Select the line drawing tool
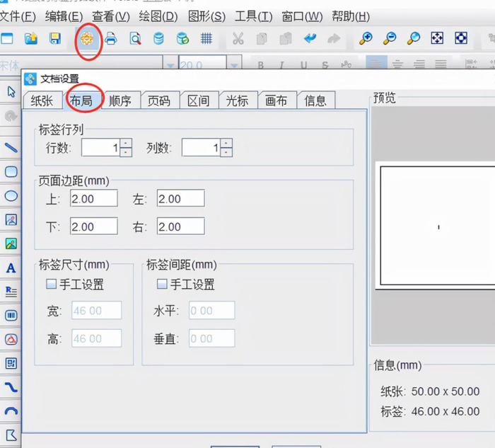Image resolution: width=495 pixels, height=448 pixels. tap(11, 147)
